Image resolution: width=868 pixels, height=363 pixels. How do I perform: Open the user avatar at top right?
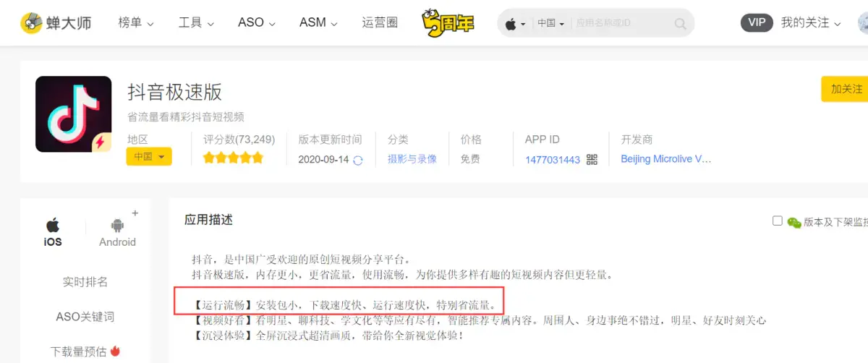862,23
